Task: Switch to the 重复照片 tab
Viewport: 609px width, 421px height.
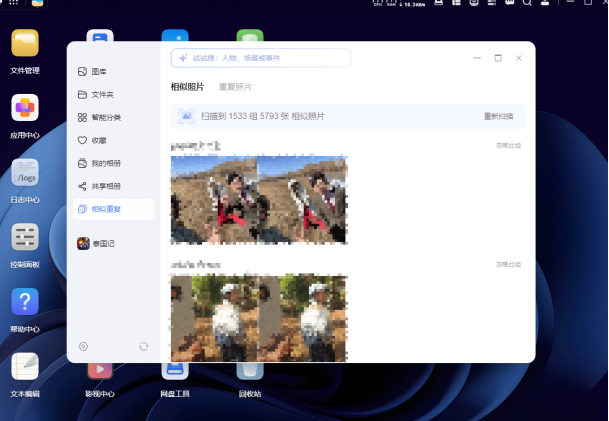Action: [x=235, y=87]
